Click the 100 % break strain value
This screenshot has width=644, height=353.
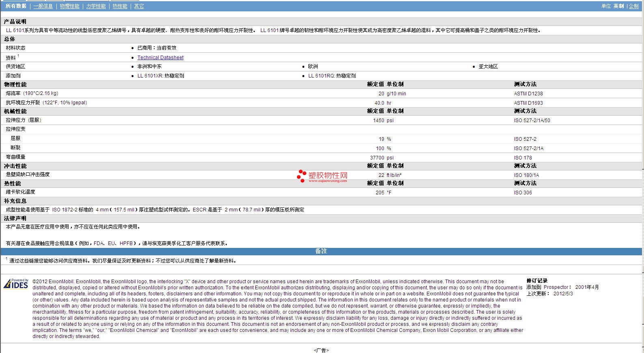383,149
